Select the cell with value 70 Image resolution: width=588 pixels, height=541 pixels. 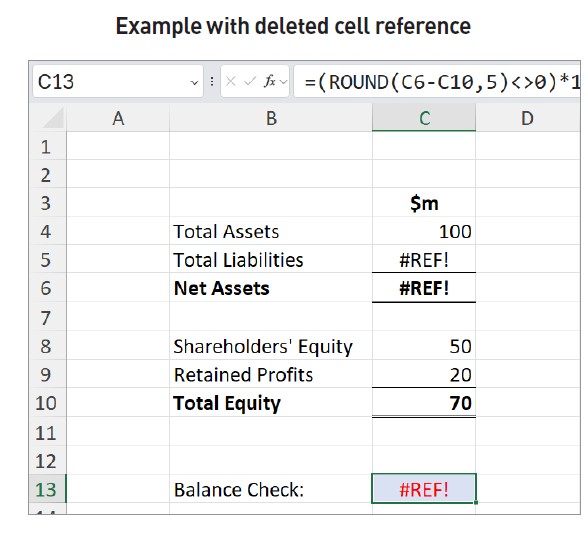(424, 403)
